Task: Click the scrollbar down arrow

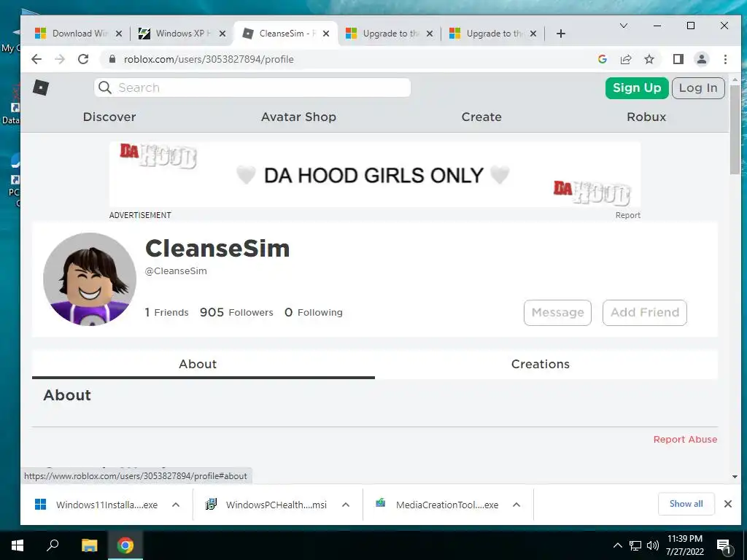Action: [735, 477]
